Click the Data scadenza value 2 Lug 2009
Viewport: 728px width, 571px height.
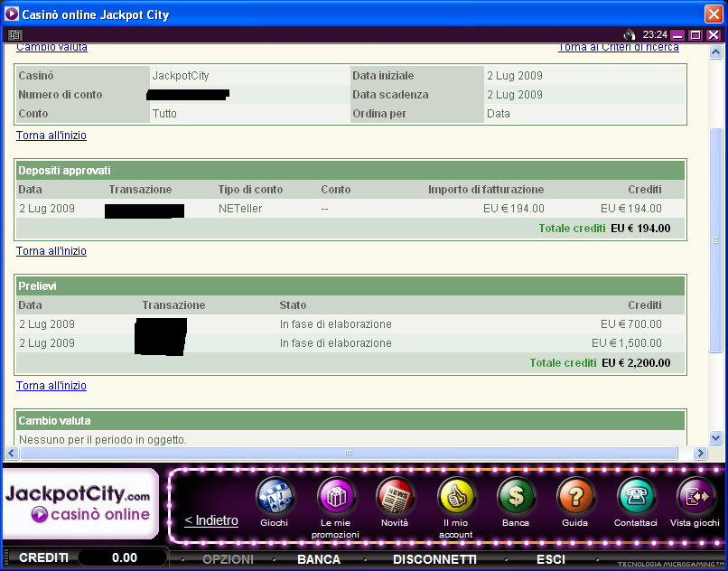[x=515, y=95]
